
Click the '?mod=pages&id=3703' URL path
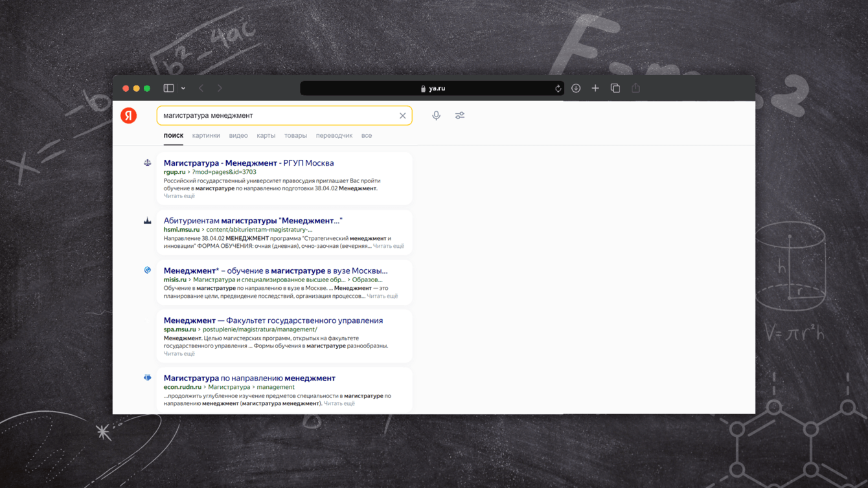224,172
